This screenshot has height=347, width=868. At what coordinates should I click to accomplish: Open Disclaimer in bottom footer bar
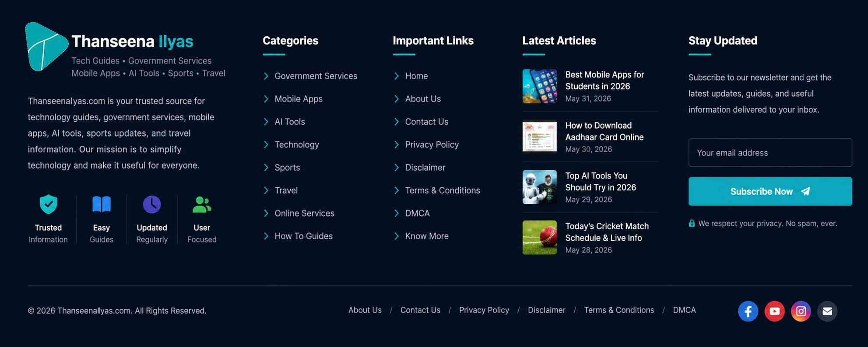[546, 310]
